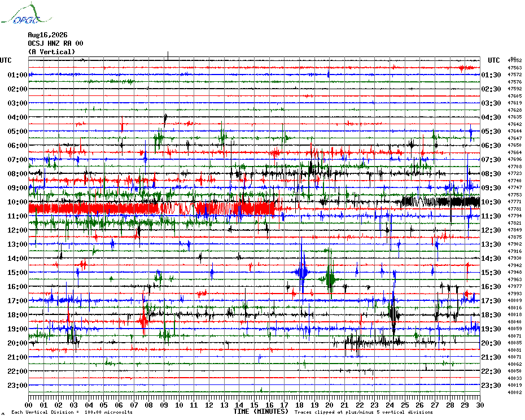Click the DC offset value 47771
Screen dimensions: 525x420
515,202
